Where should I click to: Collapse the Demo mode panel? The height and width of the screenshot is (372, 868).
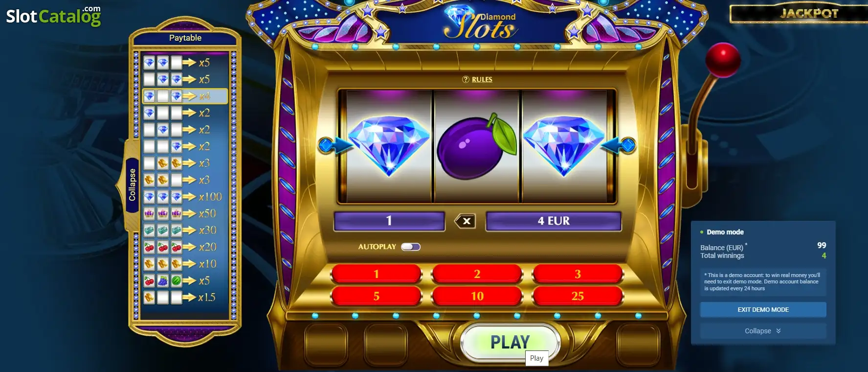coord(763,331)
